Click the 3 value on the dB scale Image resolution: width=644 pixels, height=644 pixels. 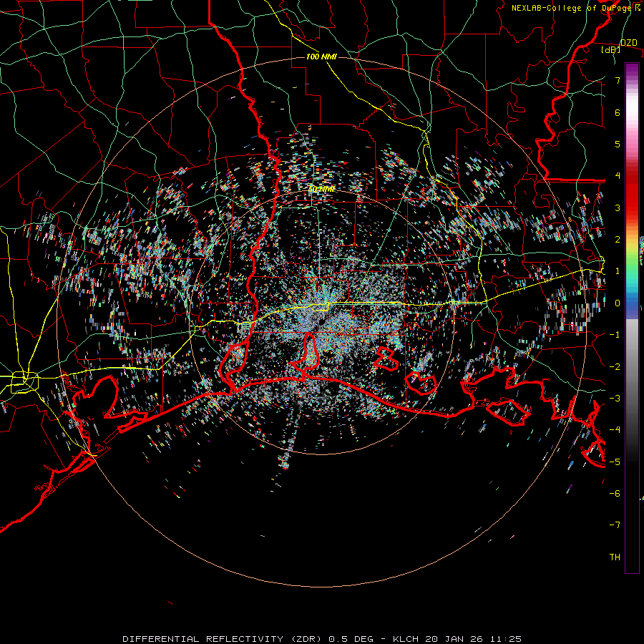(x=618, y=208)
